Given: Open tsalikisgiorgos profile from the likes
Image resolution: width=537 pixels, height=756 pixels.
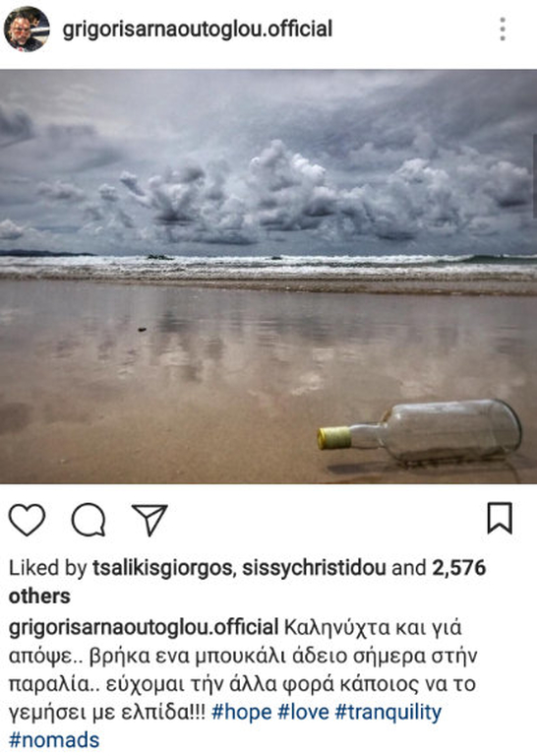Looking at the screenshot, I should [162, 568].
